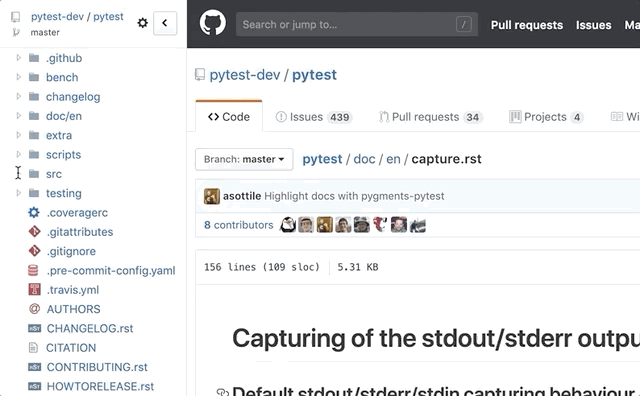The height and width of the screenshot is (396, 640).
Task: Click en link in breadcrumb
Action: point(393,159)
